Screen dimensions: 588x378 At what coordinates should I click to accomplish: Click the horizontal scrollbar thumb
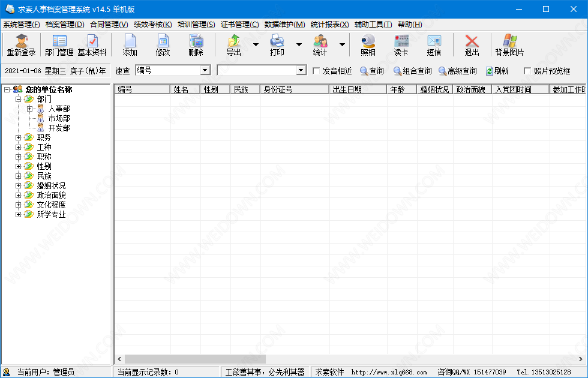(195, 359)
